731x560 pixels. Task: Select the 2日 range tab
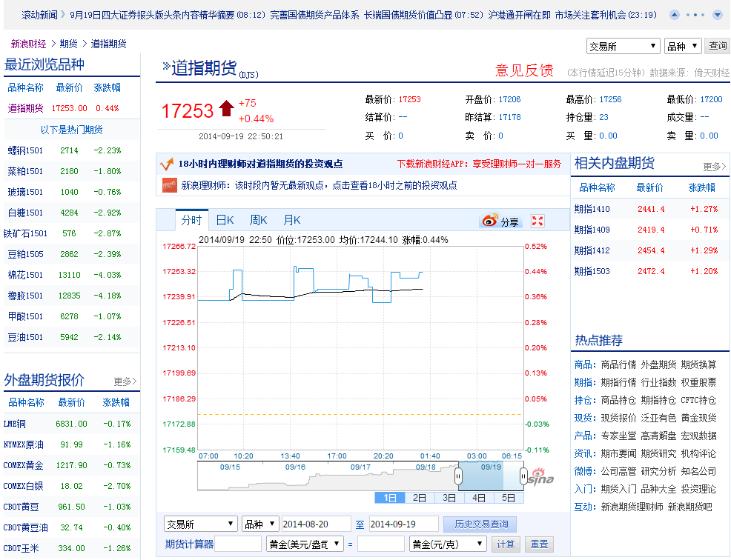coord(420,498)
